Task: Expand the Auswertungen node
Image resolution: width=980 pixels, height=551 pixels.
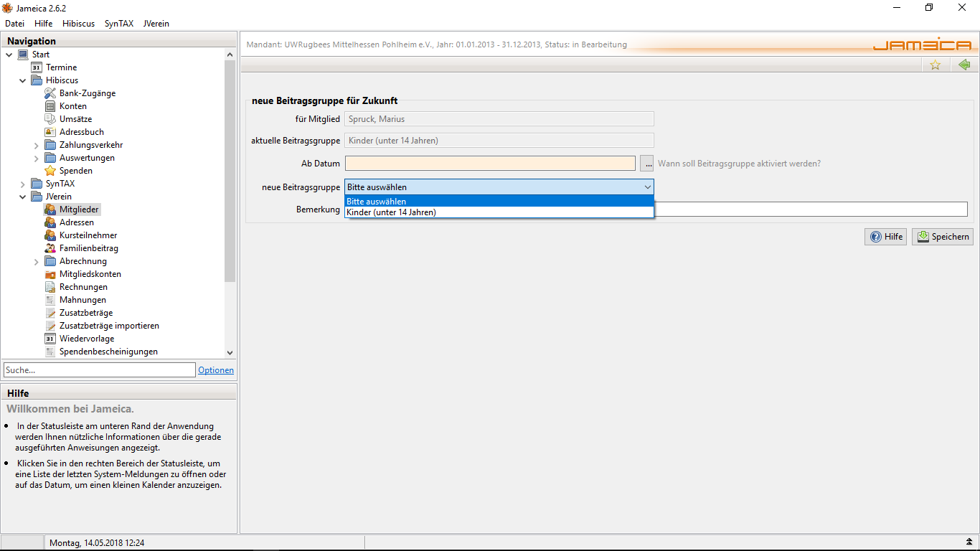Action: [37, 158]
